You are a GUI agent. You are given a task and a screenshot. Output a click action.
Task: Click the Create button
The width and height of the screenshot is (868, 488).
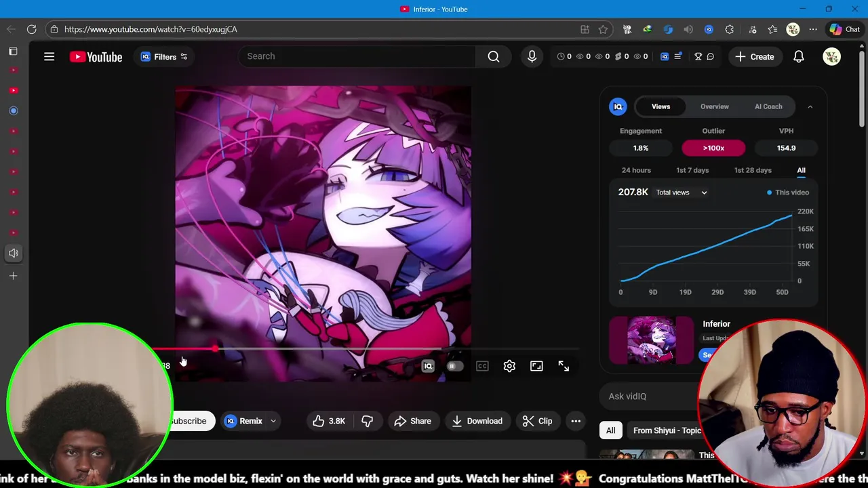click(753, 56)
